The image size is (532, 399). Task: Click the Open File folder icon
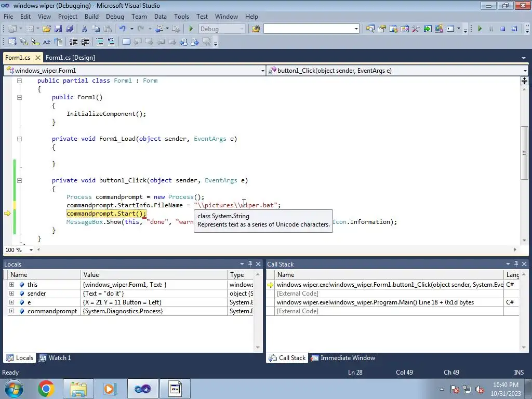47,29
